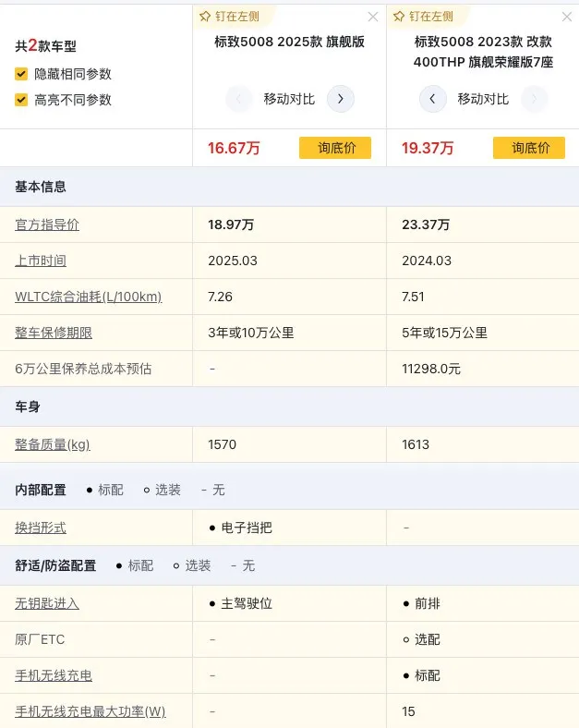
Task: Open 官方指导价 parameter explanation
Action: point(47,224)
